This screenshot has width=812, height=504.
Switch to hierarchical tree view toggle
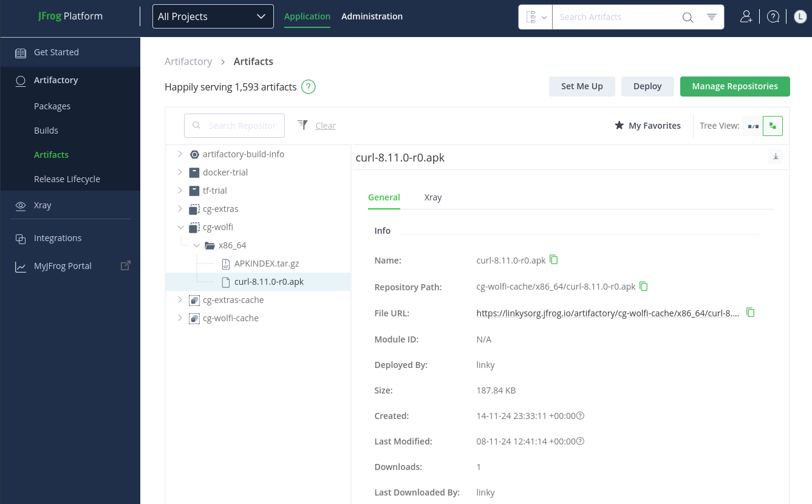[x=773, y=126]
